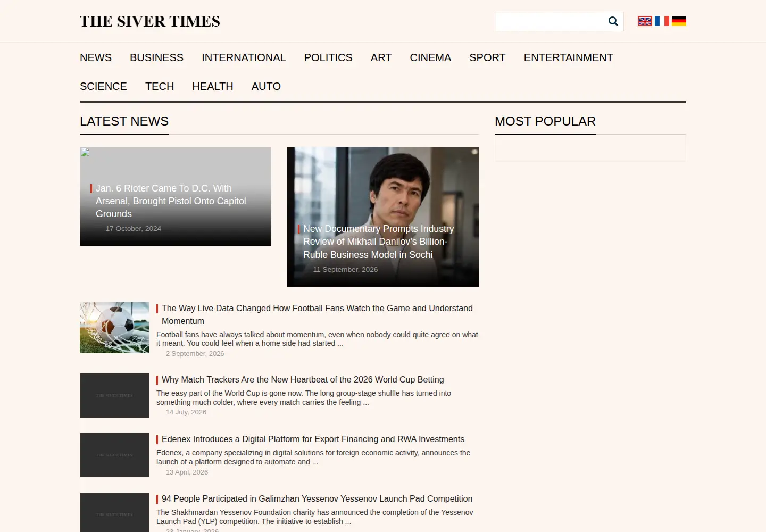Go to The Siver Times homepage logo
Screen dimensions: 766x532
coord(150,21)
